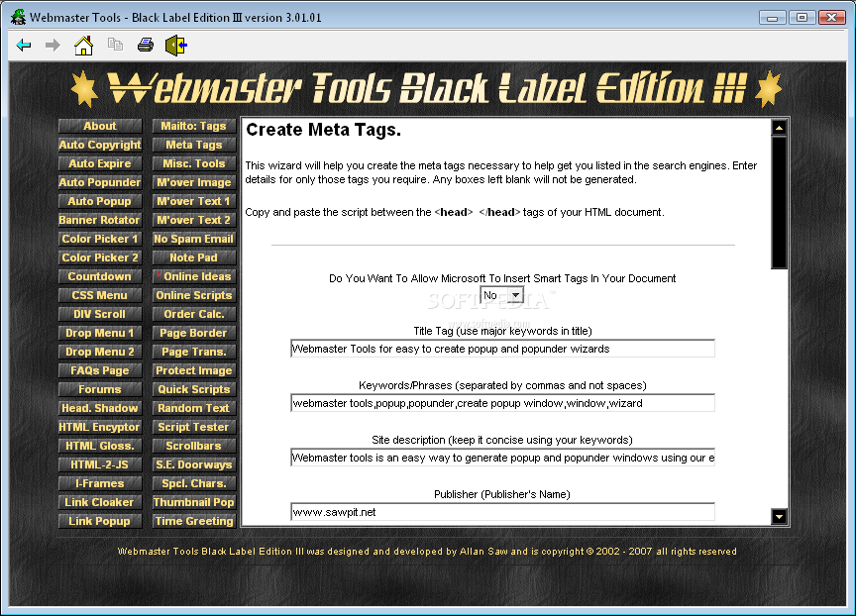The width and height of the screenshot is (856, 616).
Task: Visit the Forums button
Action: pyautogui.click(x=100, y=389)
